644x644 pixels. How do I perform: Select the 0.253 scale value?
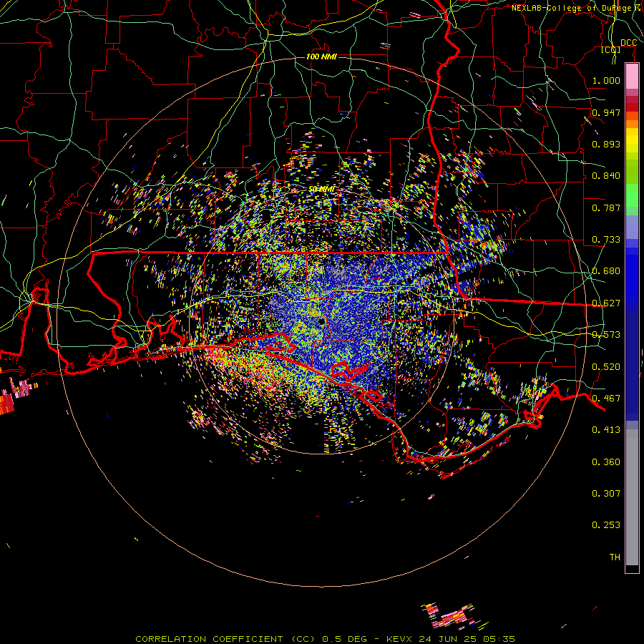[606, 525]
